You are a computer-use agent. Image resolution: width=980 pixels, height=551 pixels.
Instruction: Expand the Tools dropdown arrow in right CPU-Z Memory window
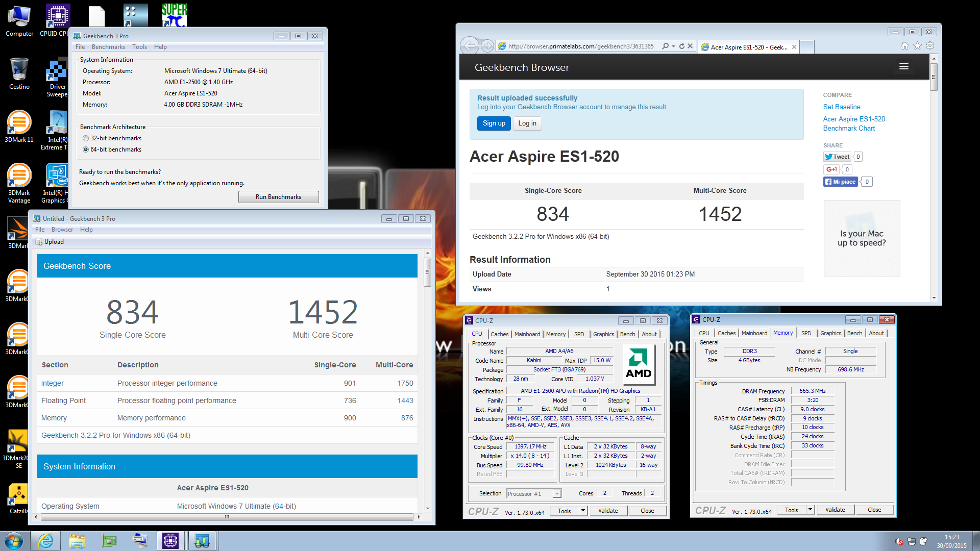click(x=810, y=510)
